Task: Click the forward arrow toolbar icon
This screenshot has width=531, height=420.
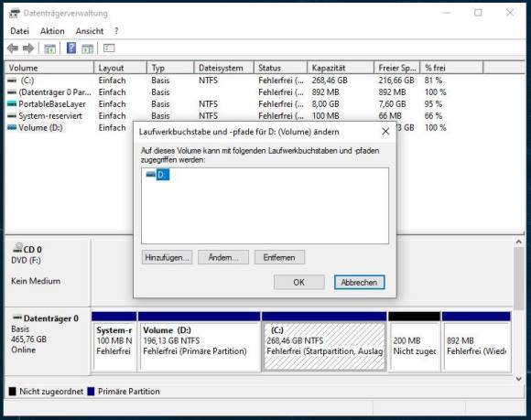Action: (x=28, y=48)
